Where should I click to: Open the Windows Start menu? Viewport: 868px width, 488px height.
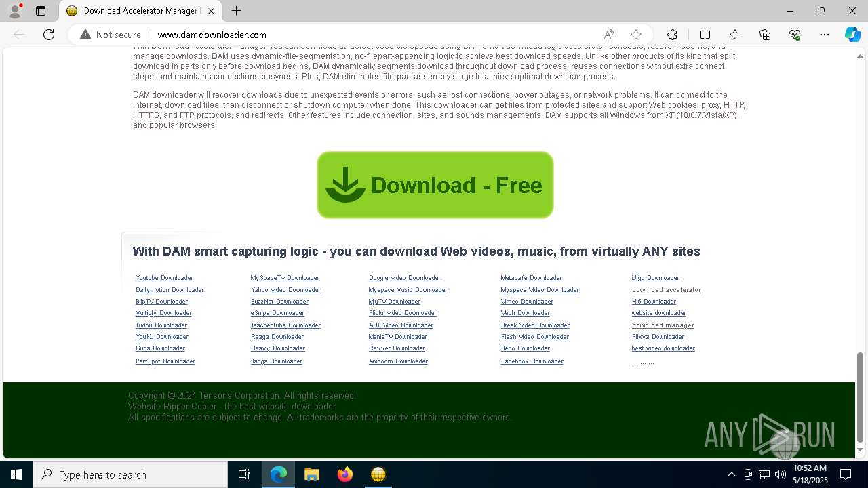click(x=16, y=474)
